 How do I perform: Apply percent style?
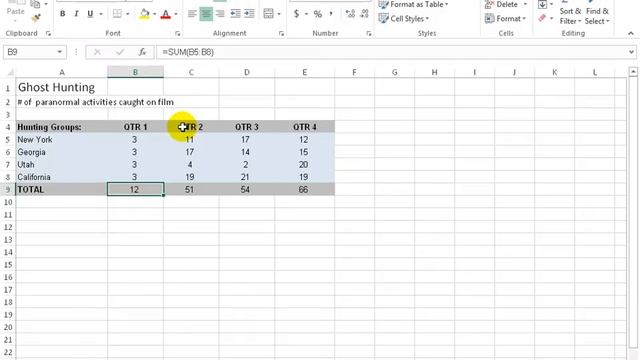click(318, 14)
